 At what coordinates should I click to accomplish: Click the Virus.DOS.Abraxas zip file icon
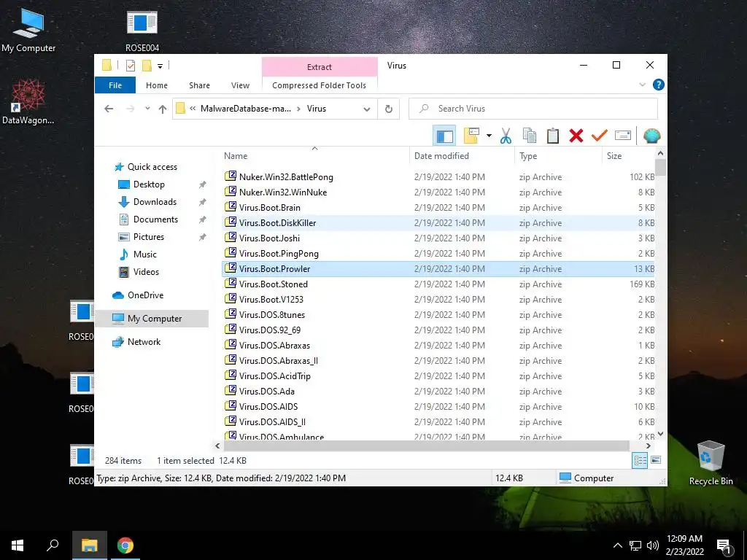[x=231, y=344]
